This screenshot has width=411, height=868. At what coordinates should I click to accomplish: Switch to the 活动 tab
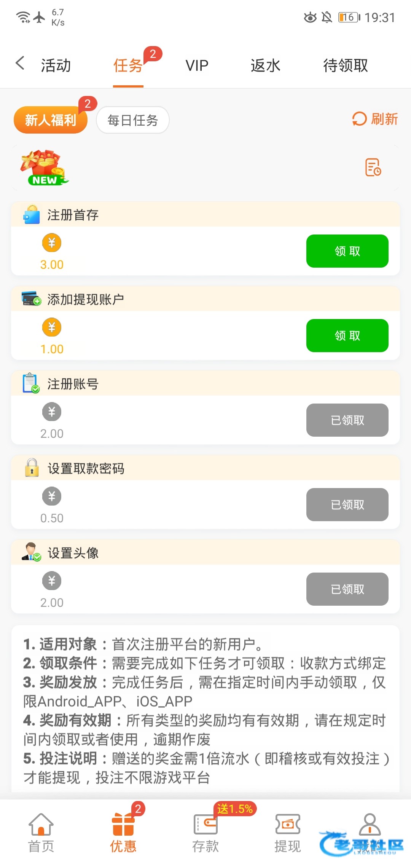[x=56, y=65]
